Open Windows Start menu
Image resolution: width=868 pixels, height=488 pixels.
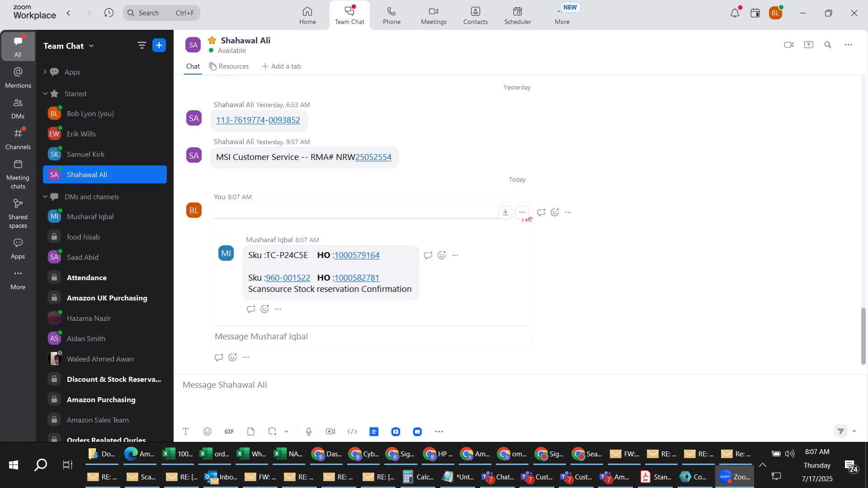coord(14,465)
